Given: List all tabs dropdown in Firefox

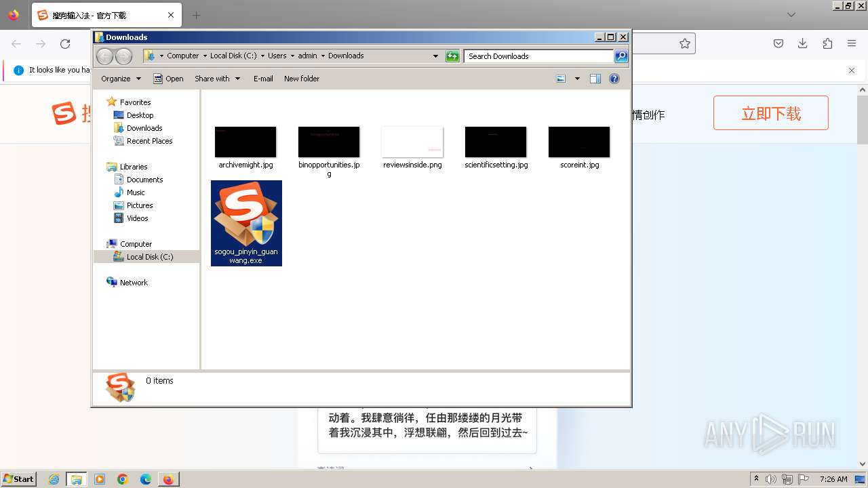Looking at the screenshot, I should point(791,15).
